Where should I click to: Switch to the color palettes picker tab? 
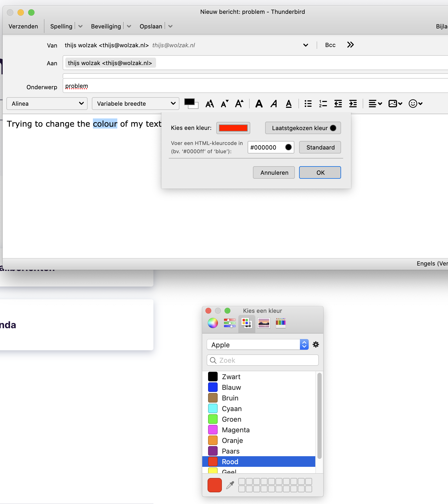(x=247, y=323)
